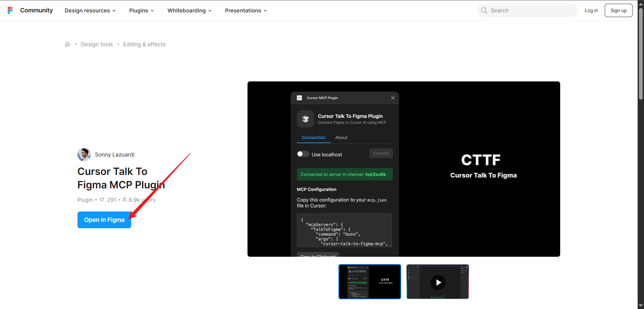The height and width of the screenshot is (309, 644).
Task: Go to home via breadcrumb house icon
Action: point(67,44)
